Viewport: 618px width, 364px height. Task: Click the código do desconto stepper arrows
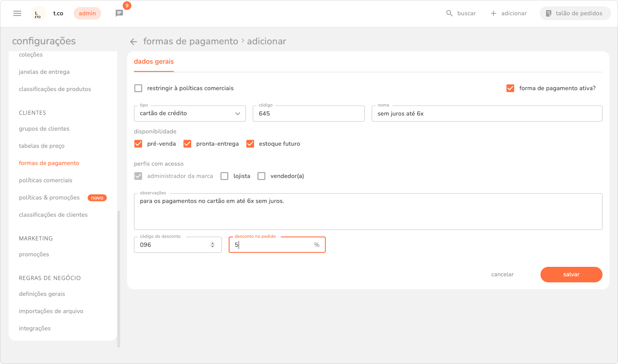pyautogui.click(x=212, y=245)
